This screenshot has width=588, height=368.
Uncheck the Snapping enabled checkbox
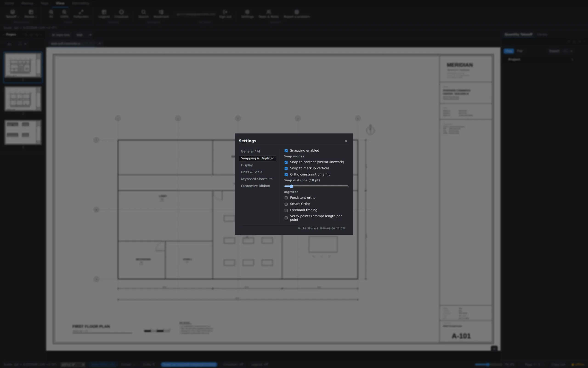tap(286, 151)
